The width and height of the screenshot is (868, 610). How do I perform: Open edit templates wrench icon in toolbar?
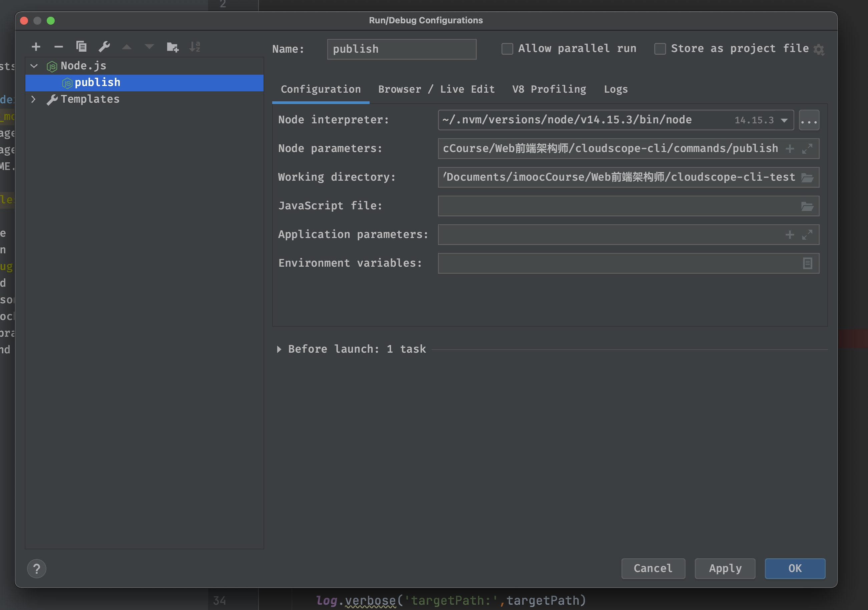(104, 47)
